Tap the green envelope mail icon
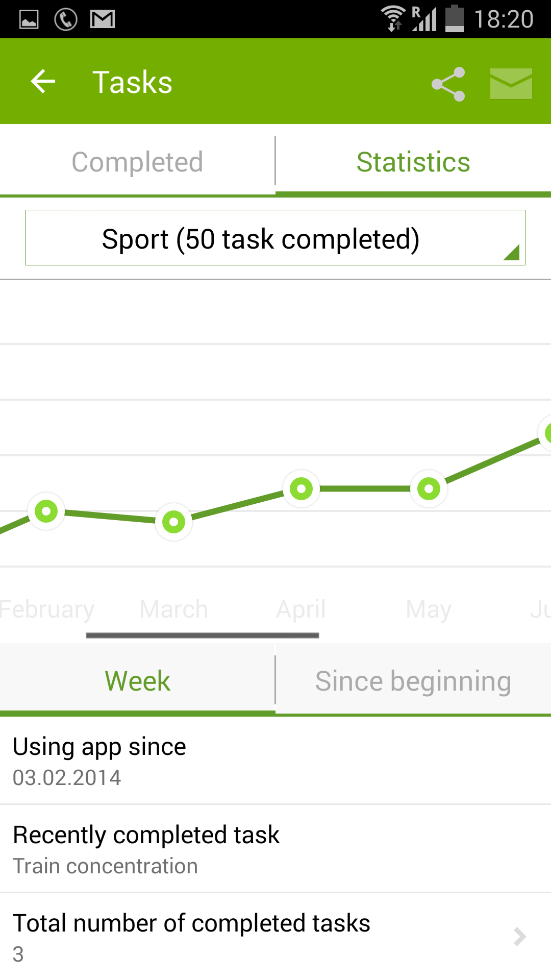This screenshot has height=980, width=551. [x=511, y=84]
